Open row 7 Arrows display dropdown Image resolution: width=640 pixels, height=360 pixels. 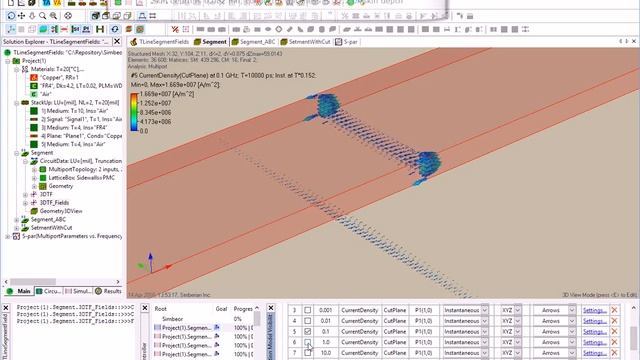(571, 353)
